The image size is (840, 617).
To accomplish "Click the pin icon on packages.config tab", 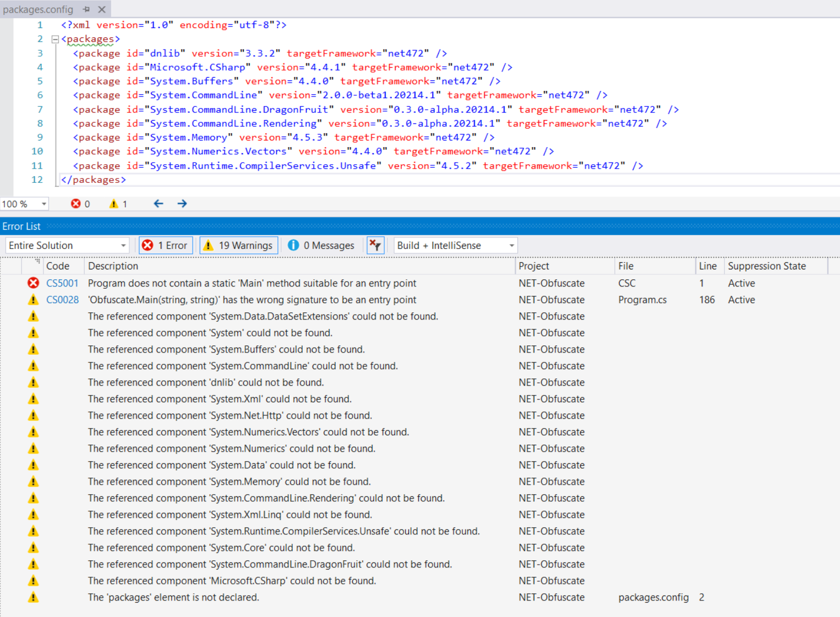I will tap(86, 9).
